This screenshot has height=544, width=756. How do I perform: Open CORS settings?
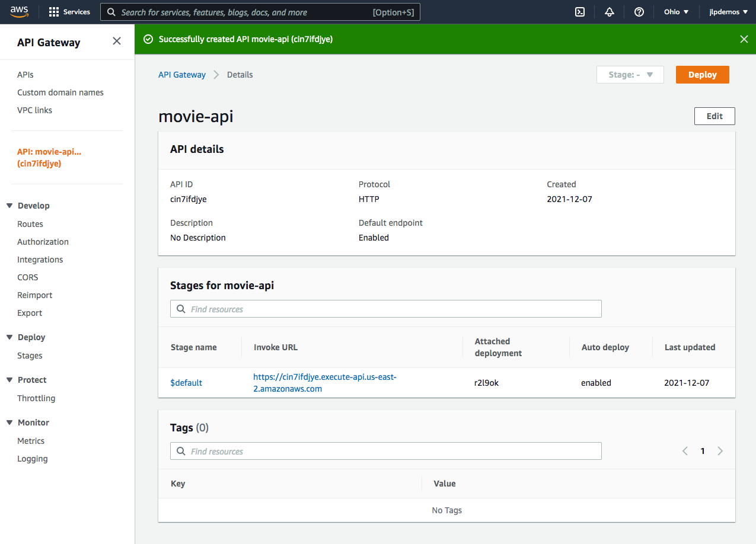coord(28,277)
